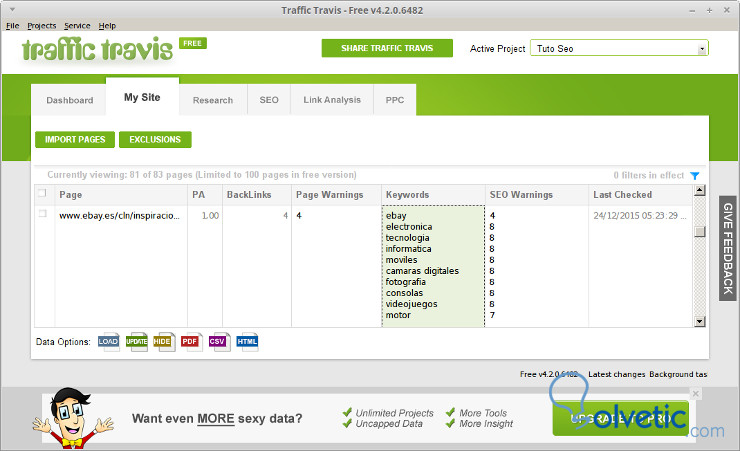Click the keyword 'tecnologia'
740x451 pixels.
pos(407,238)
